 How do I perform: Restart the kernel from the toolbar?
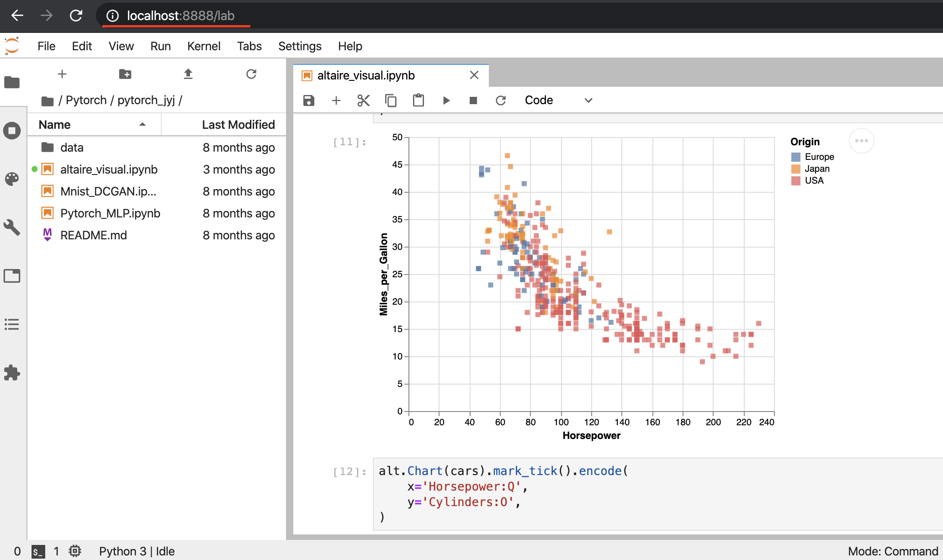click(501, 100)
